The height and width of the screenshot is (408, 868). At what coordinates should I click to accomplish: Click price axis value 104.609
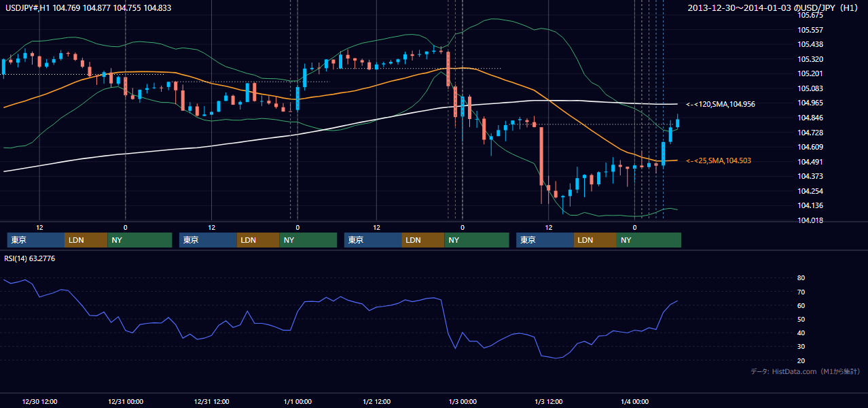click(810, 147)
